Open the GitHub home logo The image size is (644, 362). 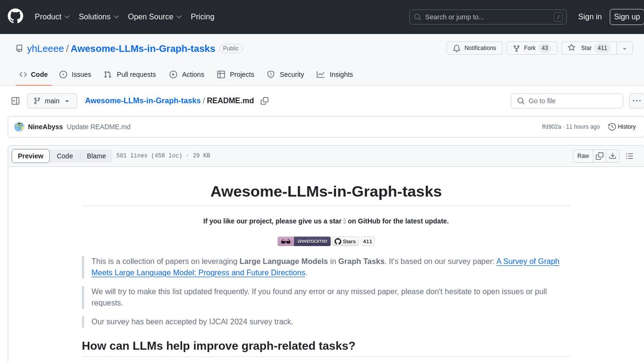click(15, 17)
